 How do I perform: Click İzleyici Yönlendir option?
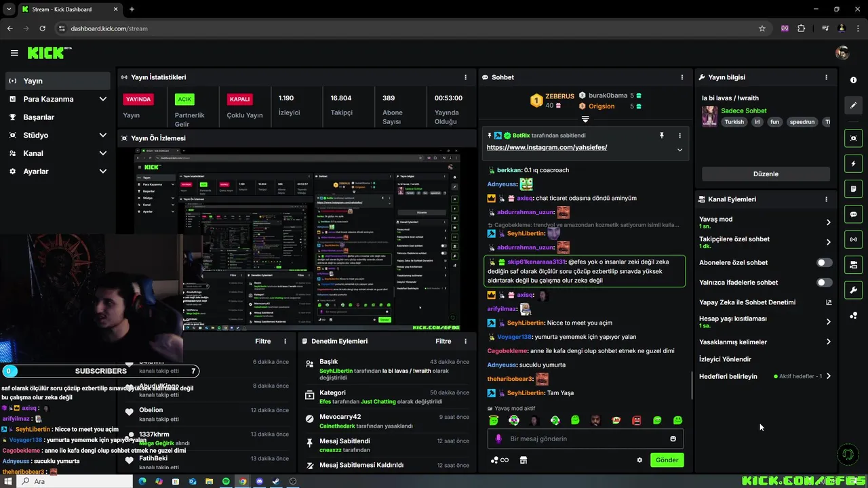pos(725,359)
